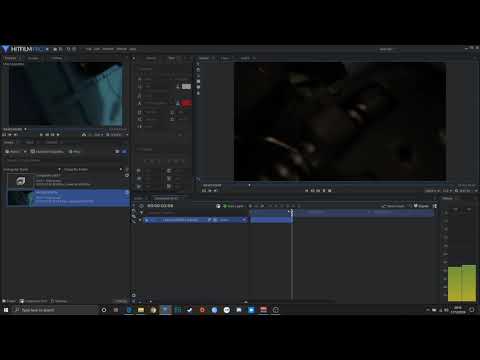Open the Editor timeline tab
This screenshot has width=480, height=360.
[138, 198]
